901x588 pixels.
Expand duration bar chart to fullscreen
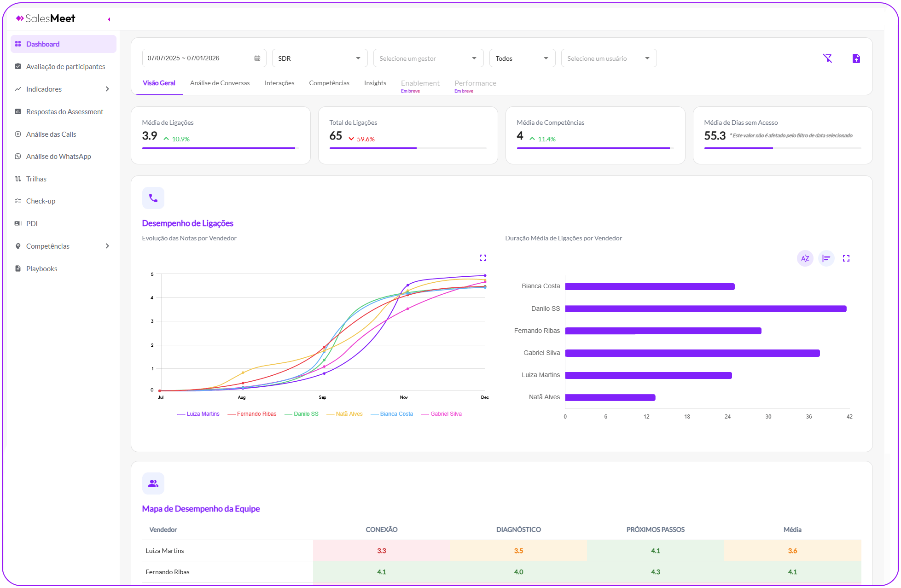(846, 258)
